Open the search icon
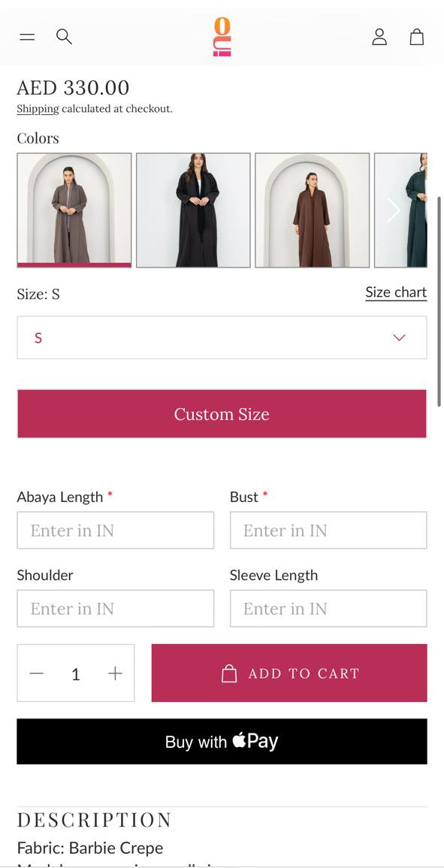This screenshot has width=444, height=868. pyautogui.click(x=64, y=37)
